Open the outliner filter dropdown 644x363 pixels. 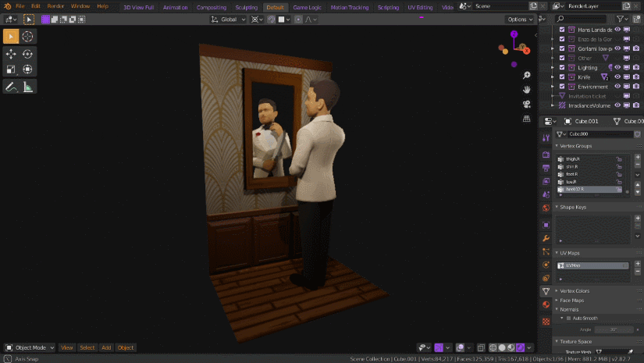click(x=623, y=19)
